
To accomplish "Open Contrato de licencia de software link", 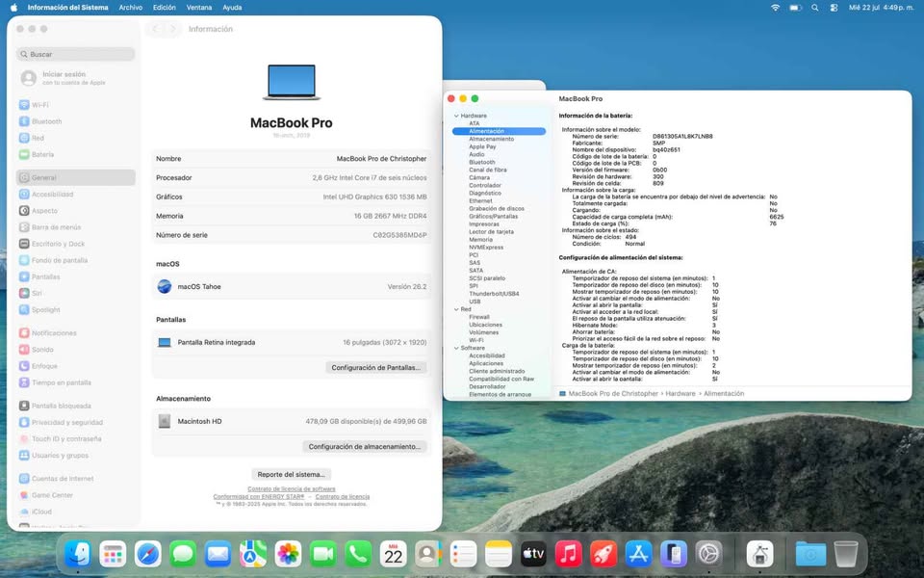I will (x=291, y=489).
